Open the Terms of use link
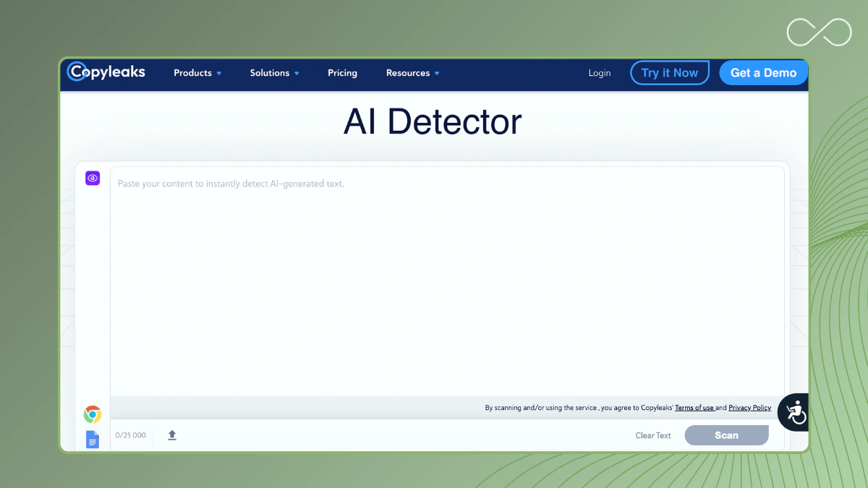The width and height of the screenshot is (868, 488). point(695,408)
